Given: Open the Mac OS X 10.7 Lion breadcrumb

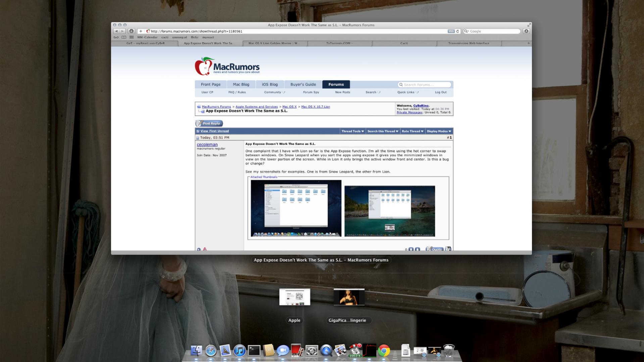Looking at the screenshot, I should coord(315,107).
